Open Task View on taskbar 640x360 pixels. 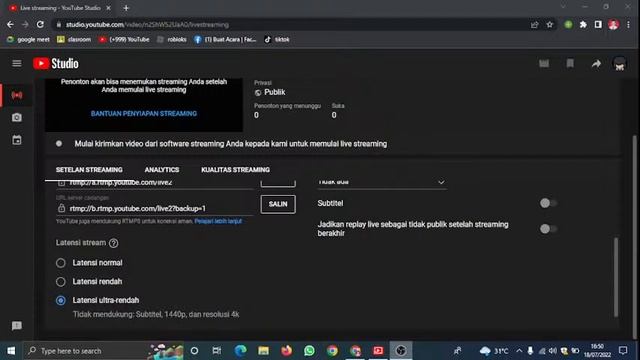click(x=217, y=351)
